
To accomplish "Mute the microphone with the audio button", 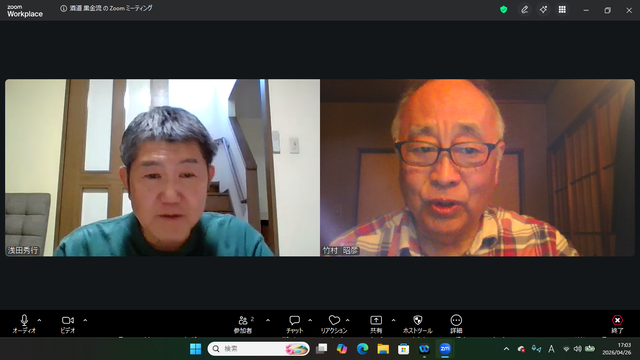I will click(x=24, y=324).
